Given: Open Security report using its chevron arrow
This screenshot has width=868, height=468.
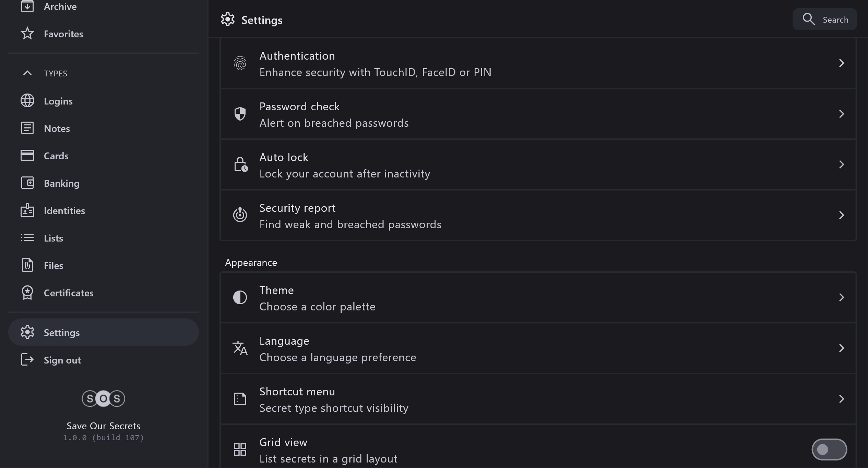Looking at the screenshot, I should coord(841,215).
